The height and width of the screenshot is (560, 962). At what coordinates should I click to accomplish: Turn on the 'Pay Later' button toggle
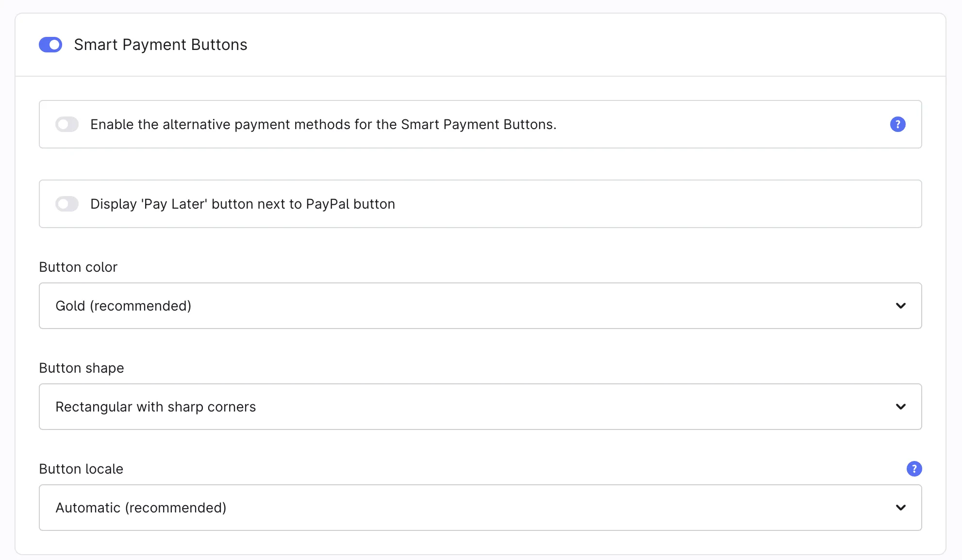pyautogui.click(x=67, y=204)
